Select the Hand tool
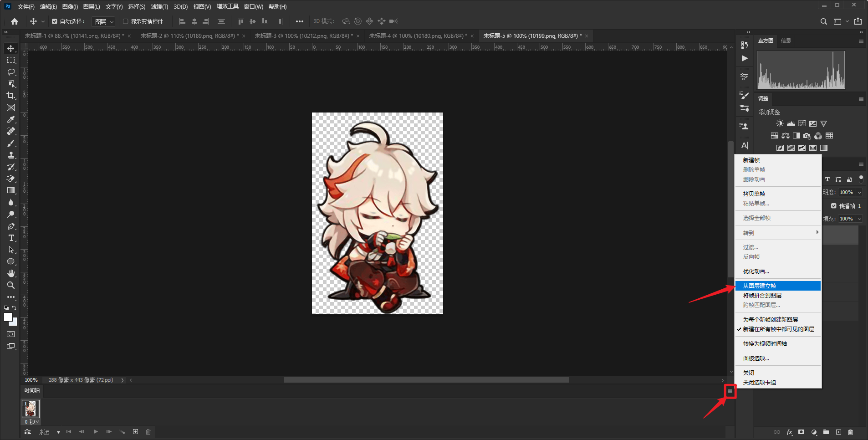Image resolution: width=868 pixels, height=440 pixels. [11, 273]
